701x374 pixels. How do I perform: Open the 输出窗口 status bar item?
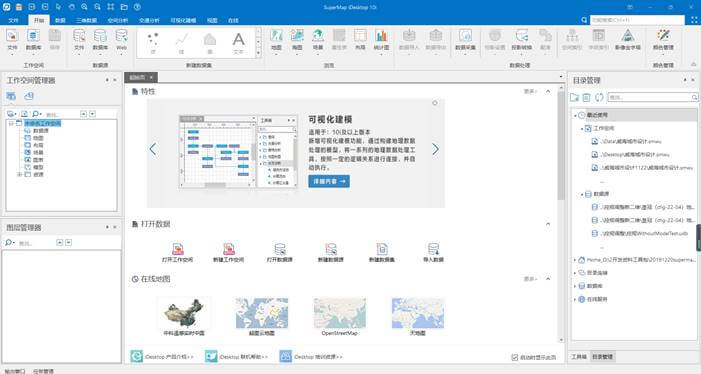14,371
